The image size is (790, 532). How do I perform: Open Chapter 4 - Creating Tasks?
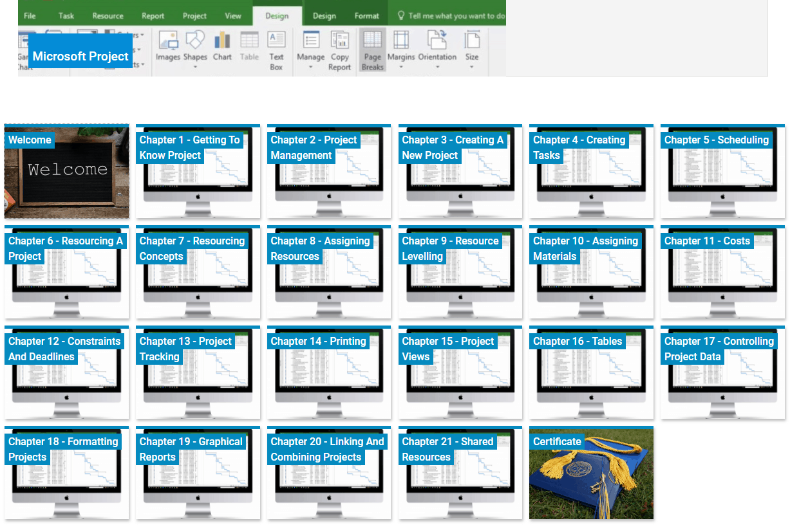(x=591, y=172)
